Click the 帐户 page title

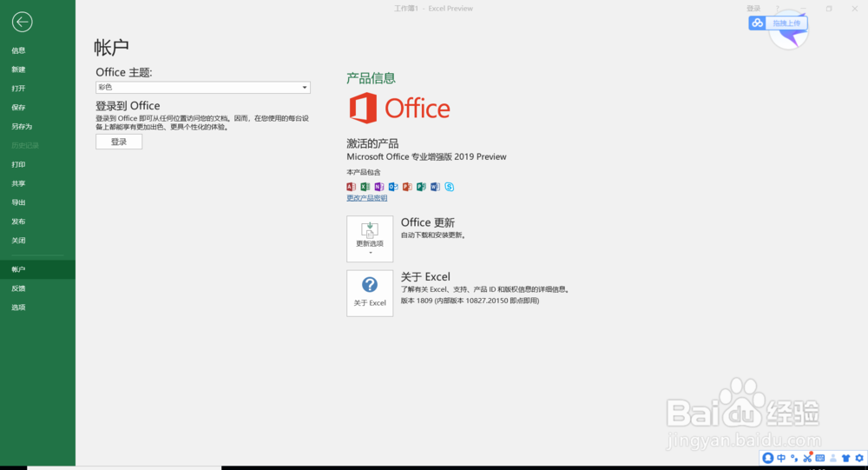coord(111,48)
